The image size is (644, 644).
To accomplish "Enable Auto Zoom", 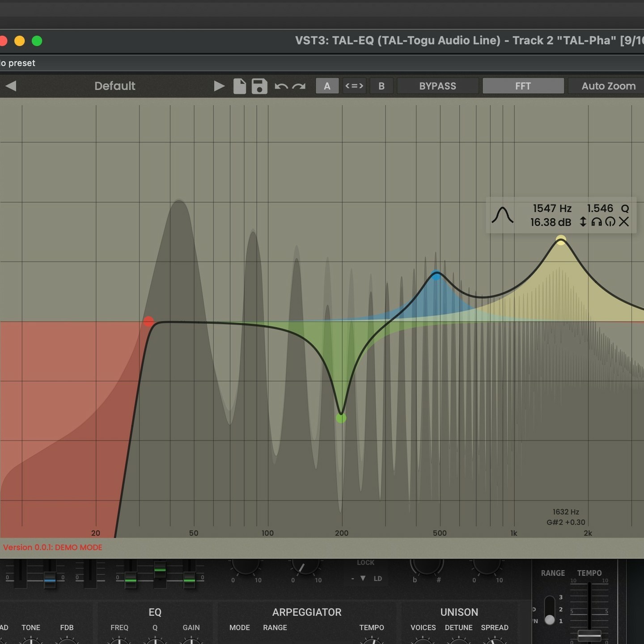I will point(608,86).
